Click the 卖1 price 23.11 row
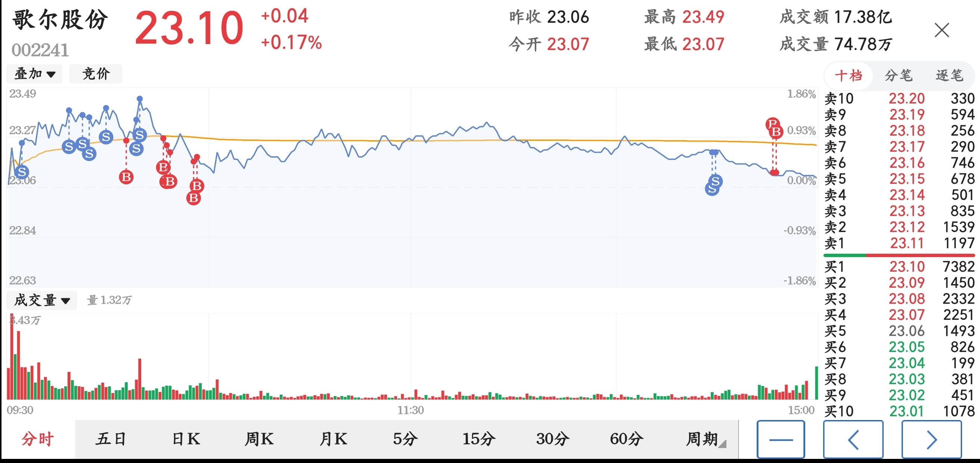Screen dimensions: 980x463 pyautogui.click(x=899, y=243)
